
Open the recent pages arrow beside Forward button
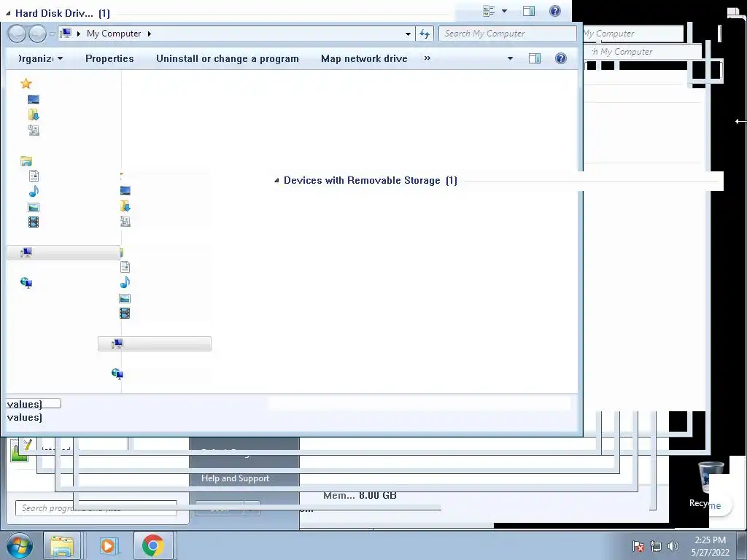click(52, 34)
